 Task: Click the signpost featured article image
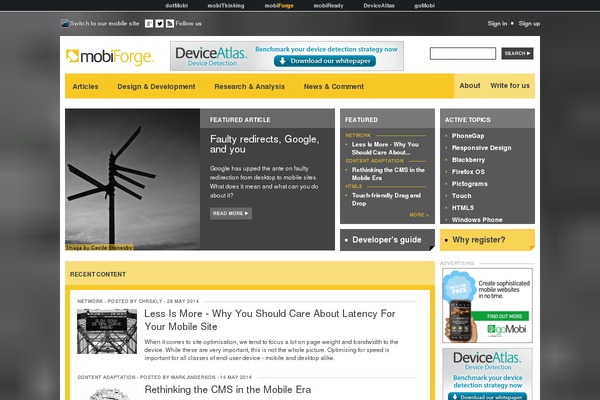tap(132, 179)
